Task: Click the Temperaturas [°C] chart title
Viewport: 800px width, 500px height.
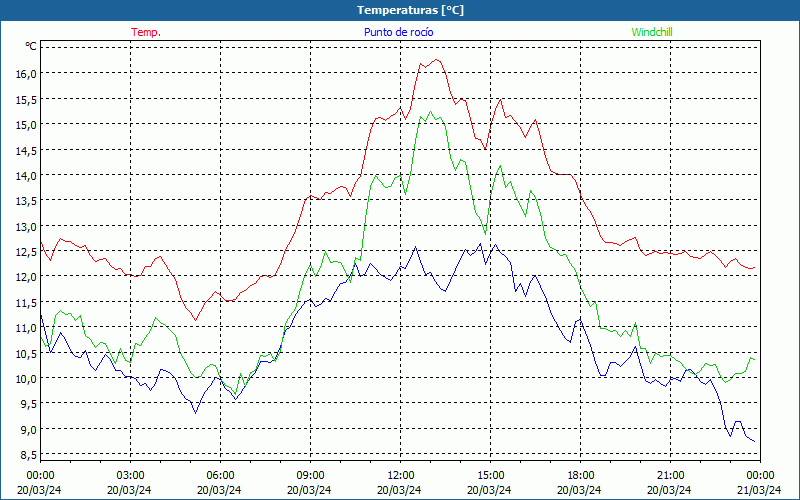Action: [x=410, y=10]
